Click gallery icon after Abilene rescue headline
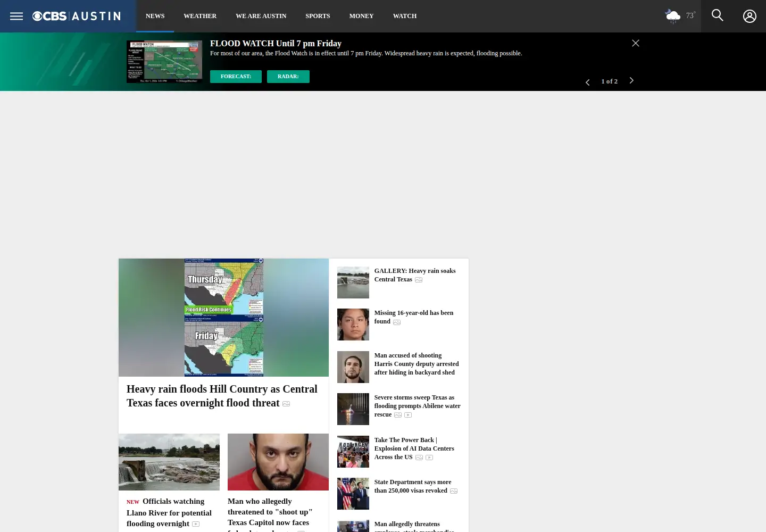The image size is (766, 532). coord(398,415)
